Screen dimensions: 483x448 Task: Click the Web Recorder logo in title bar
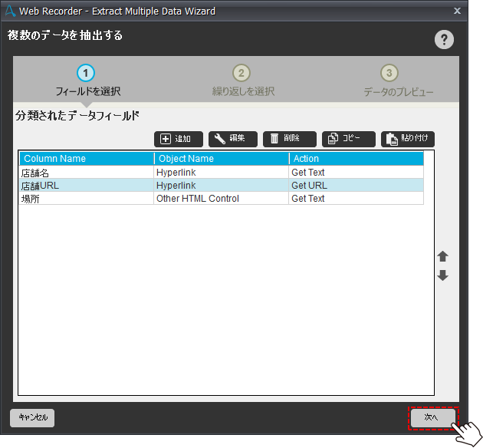pyautogui.click(x=10, y=11)
